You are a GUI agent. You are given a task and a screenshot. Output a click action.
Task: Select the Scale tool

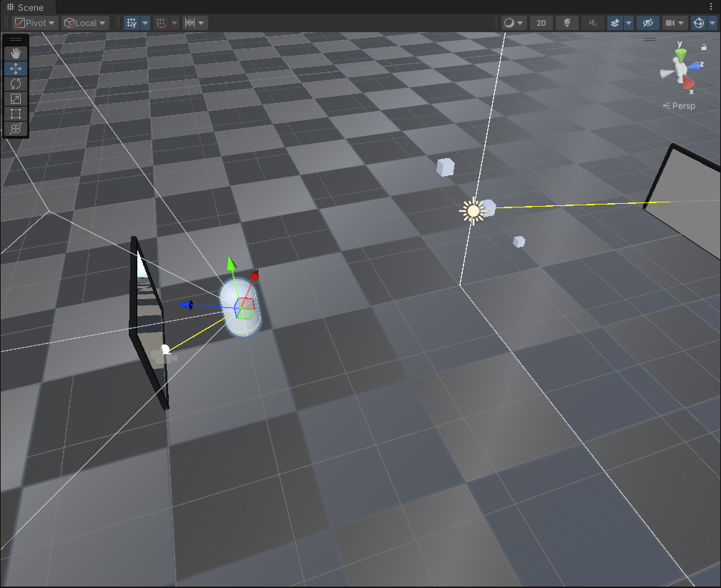click(16, 99)
